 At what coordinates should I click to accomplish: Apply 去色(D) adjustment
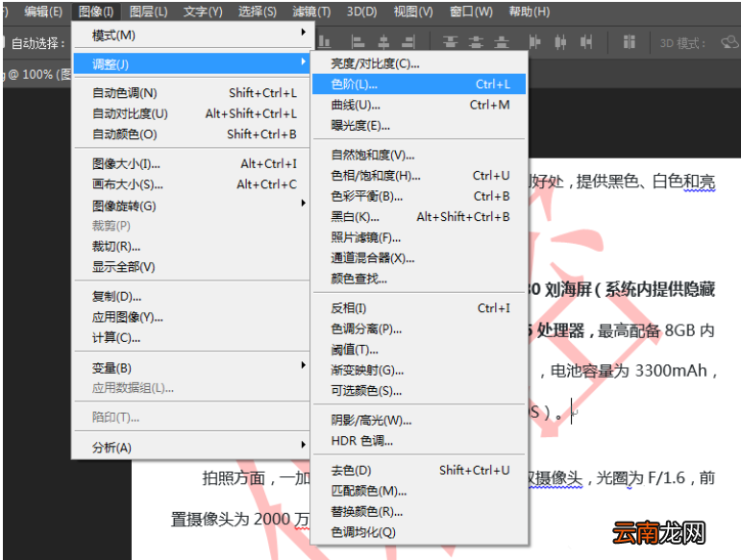tap(419, 471)
